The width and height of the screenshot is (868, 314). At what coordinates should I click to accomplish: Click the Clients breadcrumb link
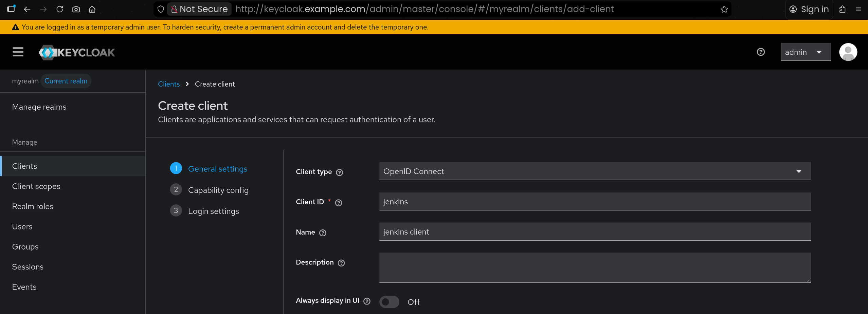(x=169, y=84)
